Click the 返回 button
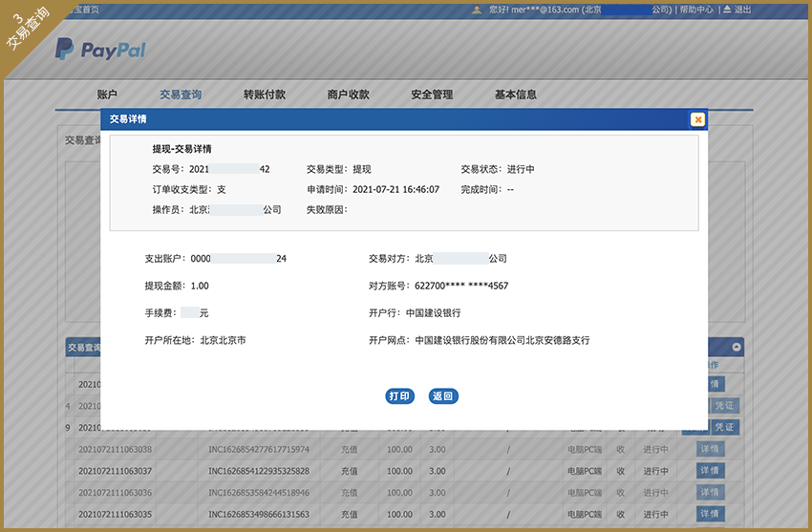The height and width of the screenshot is (532, 812). coord(443,395)
